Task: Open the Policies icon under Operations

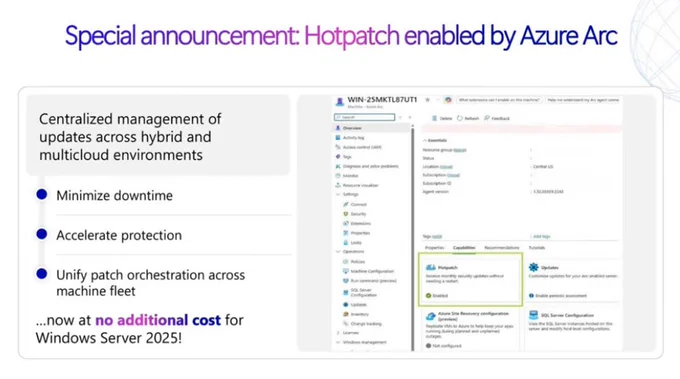Action: tap(346, 261)
